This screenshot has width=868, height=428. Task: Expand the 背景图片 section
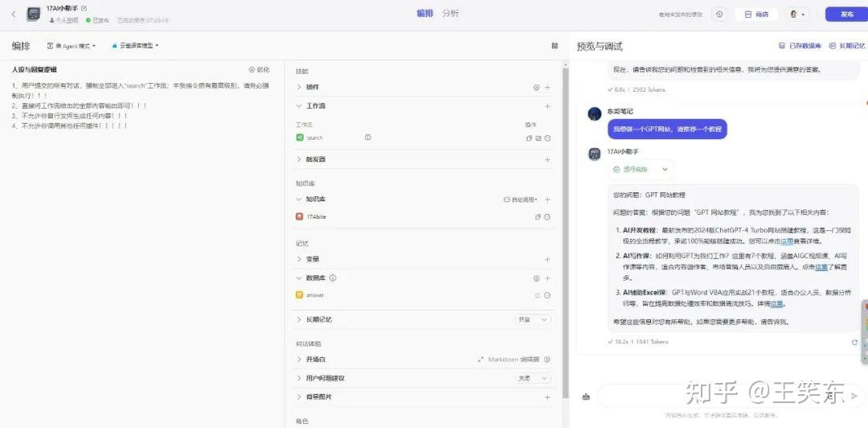click(x=300, y=397)
